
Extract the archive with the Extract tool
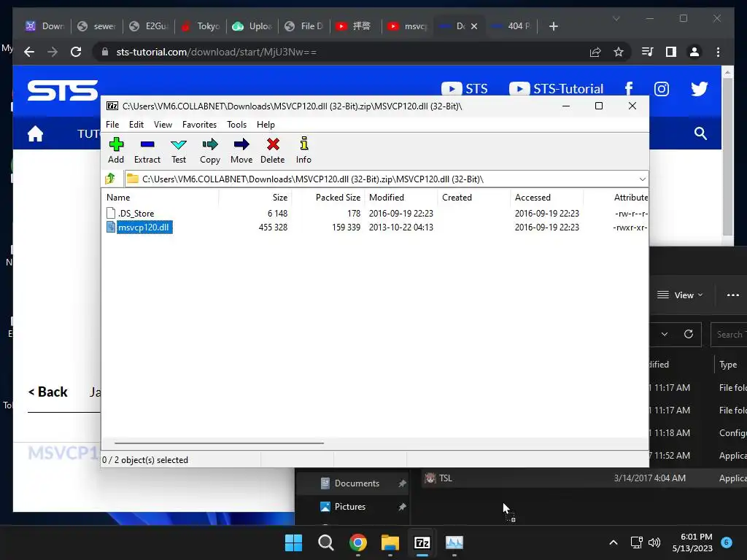tap(147, 150)
